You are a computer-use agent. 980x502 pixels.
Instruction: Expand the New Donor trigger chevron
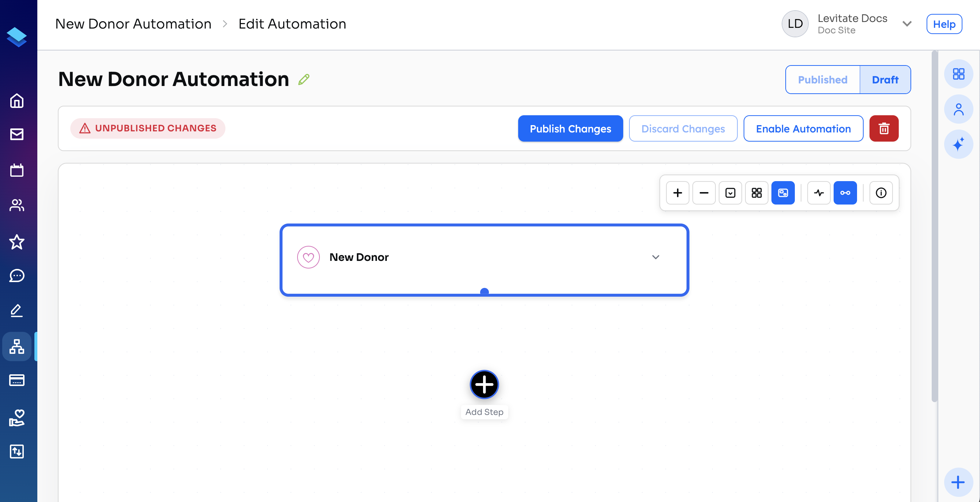pos(655,257)
